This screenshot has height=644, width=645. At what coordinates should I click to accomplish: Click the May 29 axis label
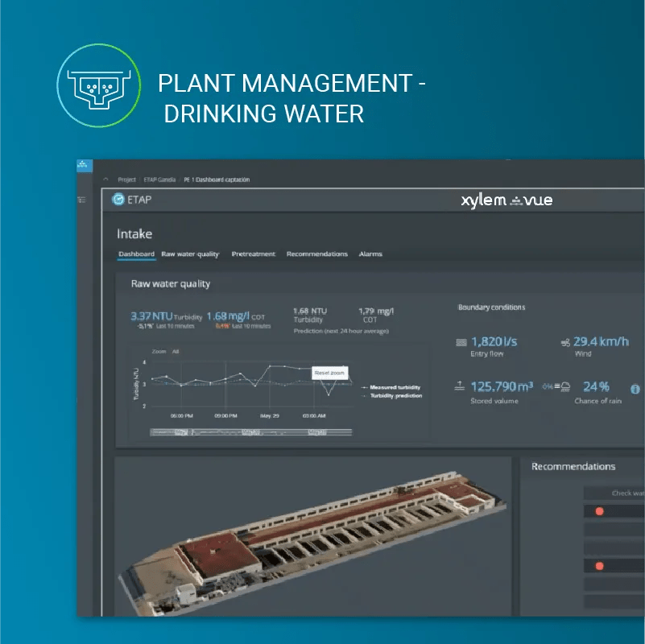270,415
